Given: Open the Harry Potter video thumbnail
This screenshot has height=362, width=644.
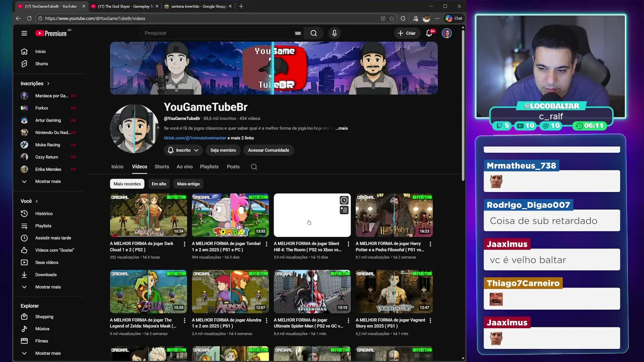Looking at the screenshot, I should coord(394,215).
